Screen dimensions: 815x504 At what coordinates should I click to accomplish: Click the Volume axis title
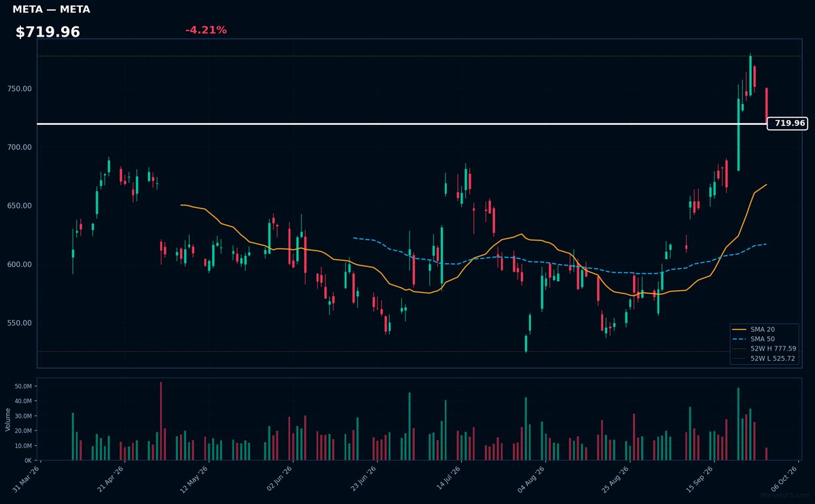(x=7, y=419)
